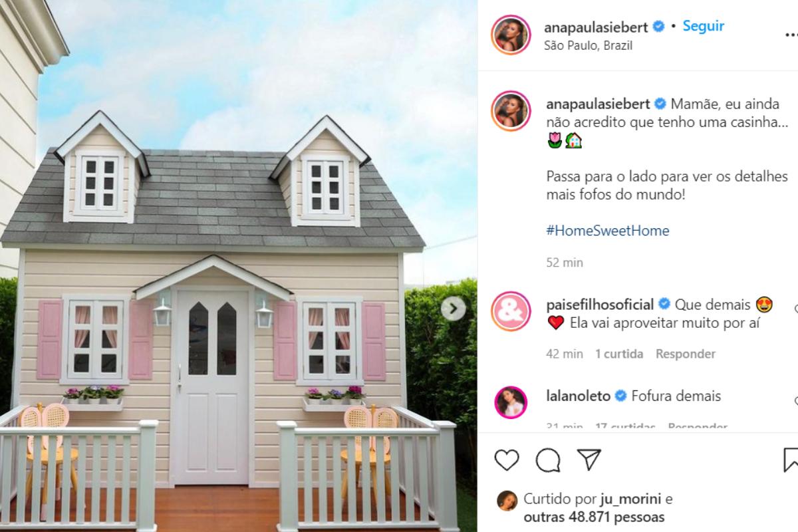
Task: Like the post with the heart icon
Action: pyautogui.click(x=507, y=460)
